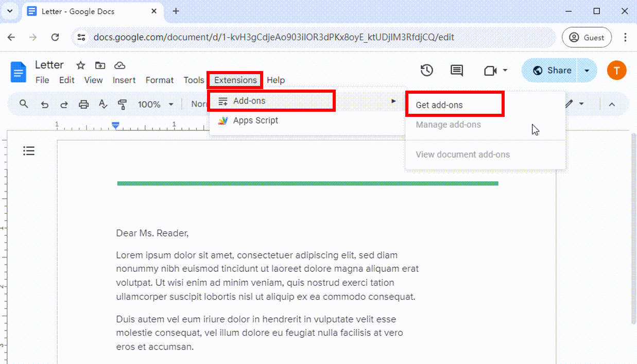Image resolution: width=637 pixels, height=364 pixels.
Task: Click the "Dear Ms. Reader," line
Action: (x=152, y=233)
